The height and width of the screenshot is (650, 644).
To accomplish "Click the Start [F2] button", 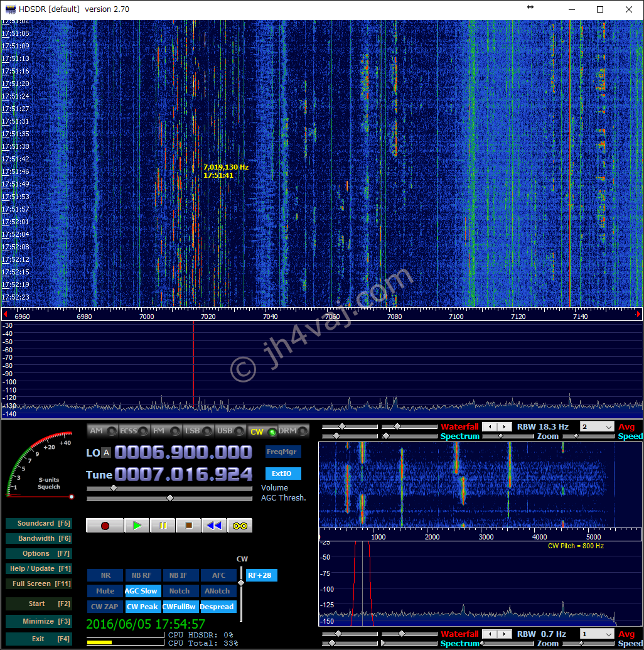I will pos(39,604).
